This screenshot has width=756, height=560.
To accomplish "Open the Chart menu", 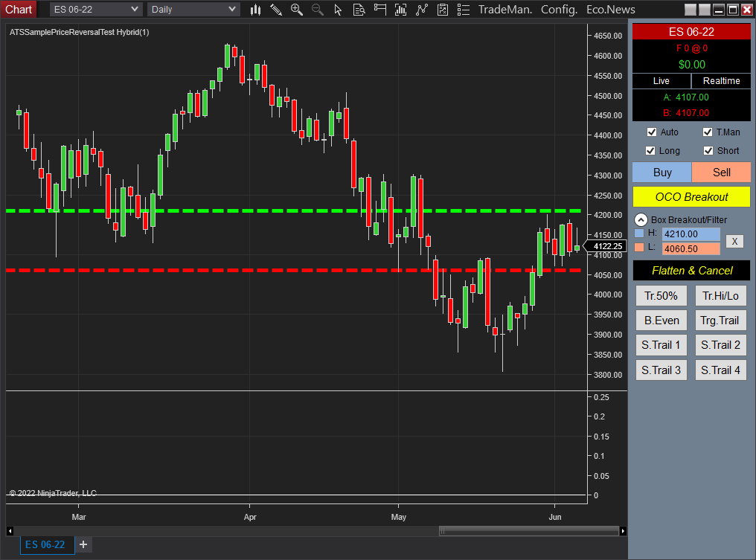I will coord(19,10).
